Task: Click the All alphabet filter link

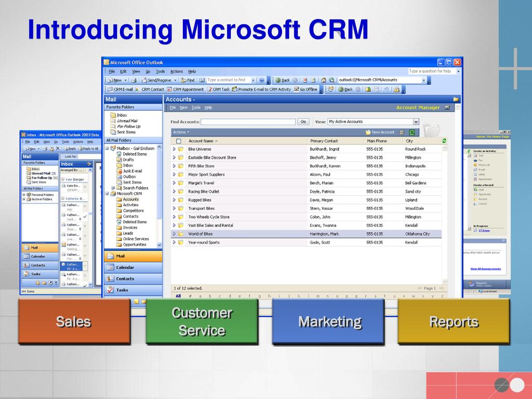Action: coord(178,296)
